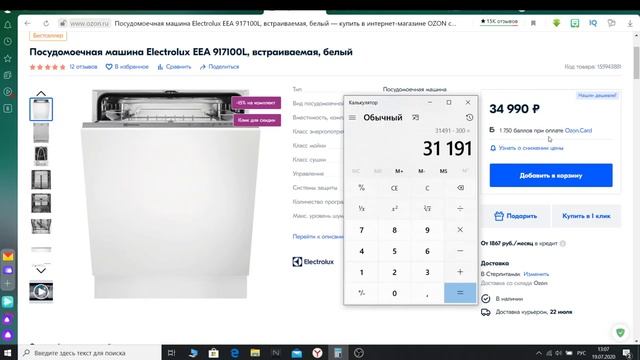Click browser back arrow
Image resolution: width=640 pixels, height=360 pixels.
27,23
